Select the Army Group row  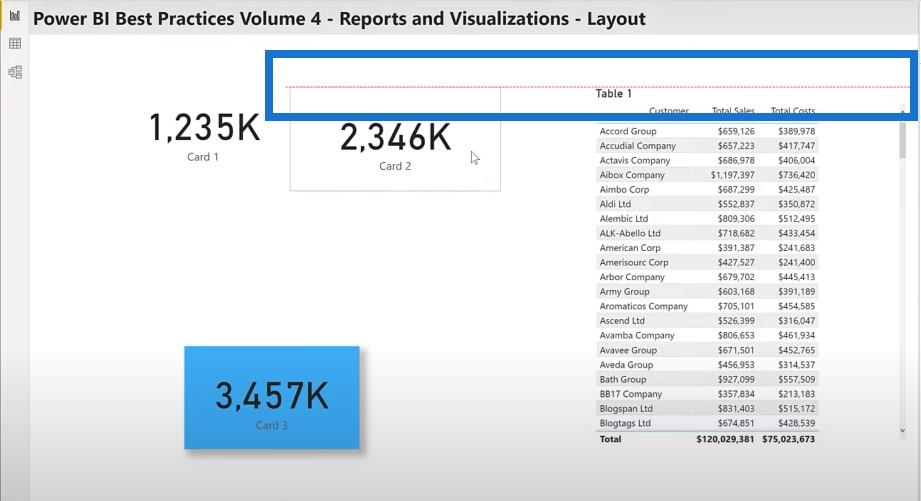(707, 291)
